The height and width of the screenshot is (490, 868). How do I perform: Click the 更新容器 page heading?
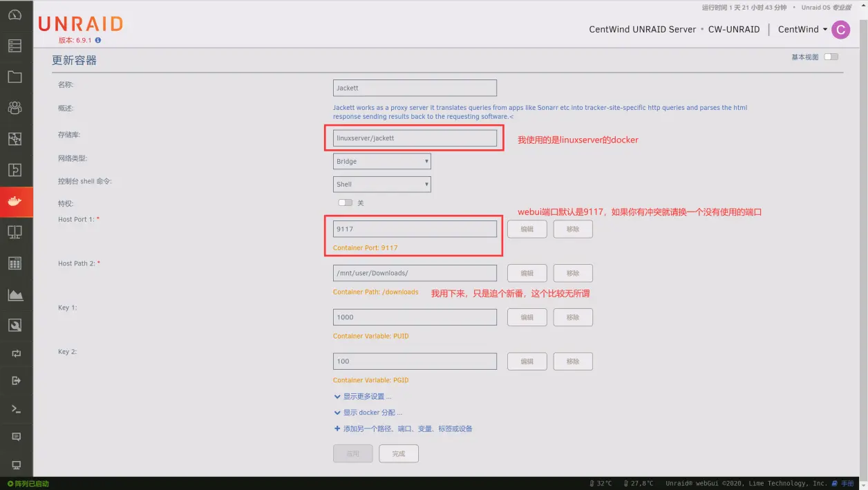(74, 60)
